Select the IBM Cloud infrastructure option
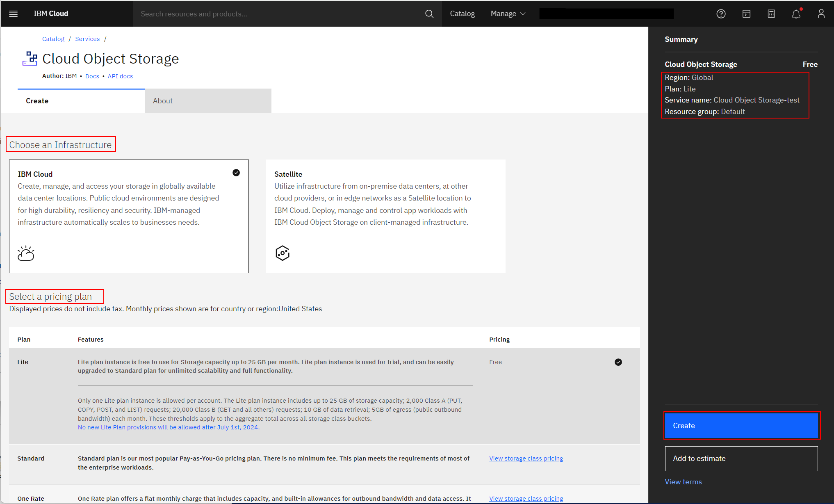 (x=128, y=216)
